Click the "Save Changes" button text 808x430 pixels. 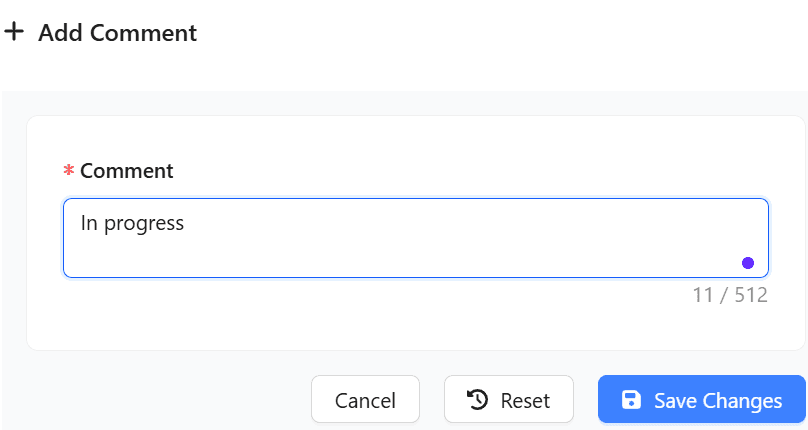point(718,401)
